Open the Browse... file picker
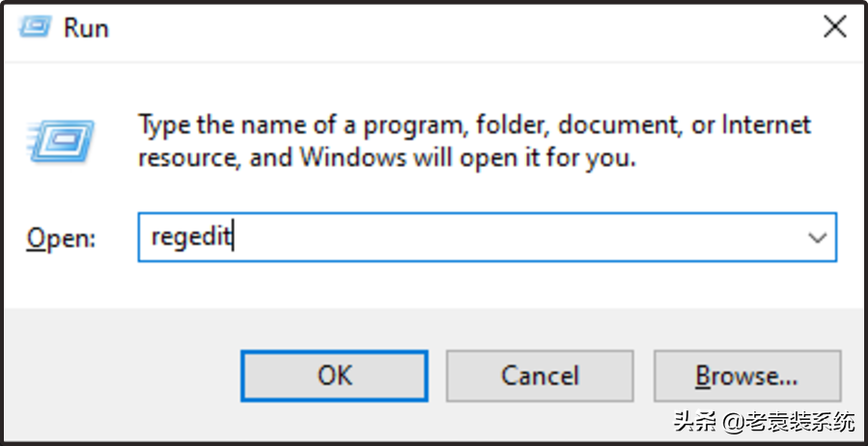868x446 pixels. coord(746,376)
